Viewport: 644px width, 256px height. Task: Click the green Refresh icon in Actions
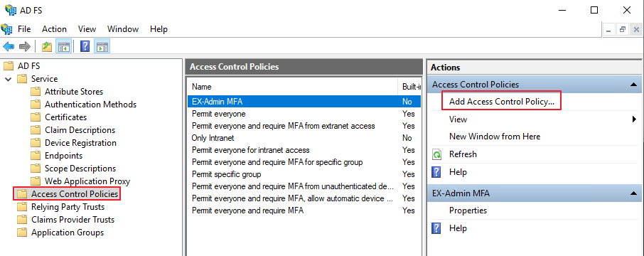437,154
